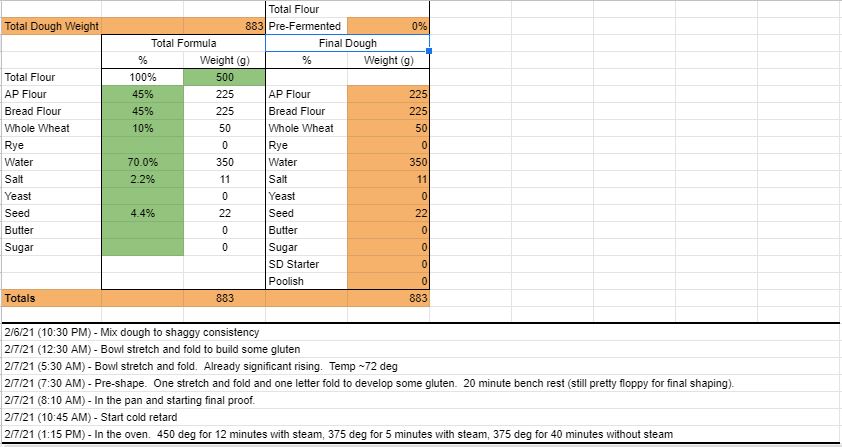Select the Total Flour weight cell showing 500
Screen dimensions: 842x447
tap(224, 77)
